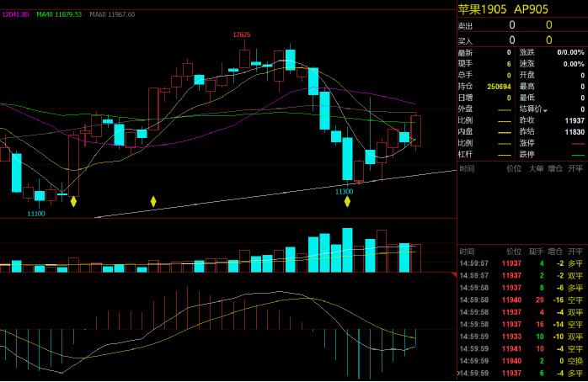Click the arrow marker beside the last trade row
This screenshot has width=588, height=382.
(459, 372)
